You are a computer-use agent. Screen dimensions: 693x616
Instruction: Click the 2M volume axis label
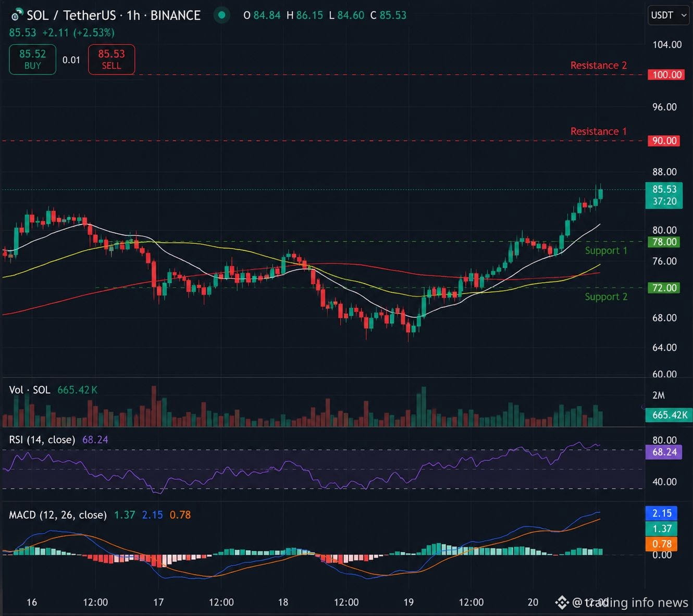659,395
